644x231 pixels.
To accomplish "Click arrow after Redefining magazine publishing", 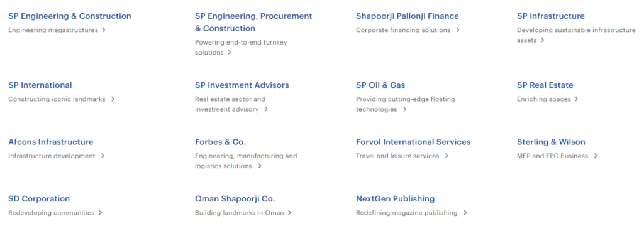I will pos(465,213).
